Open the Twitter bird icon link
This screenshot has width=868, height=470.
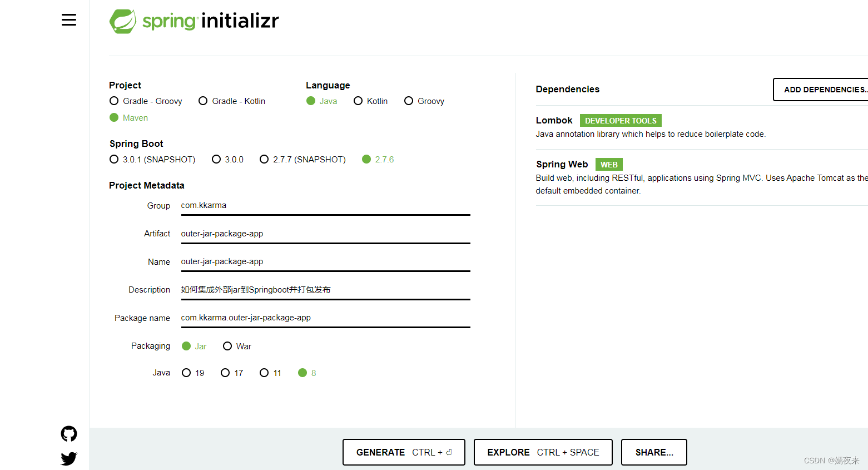click(x=69, y=459)
